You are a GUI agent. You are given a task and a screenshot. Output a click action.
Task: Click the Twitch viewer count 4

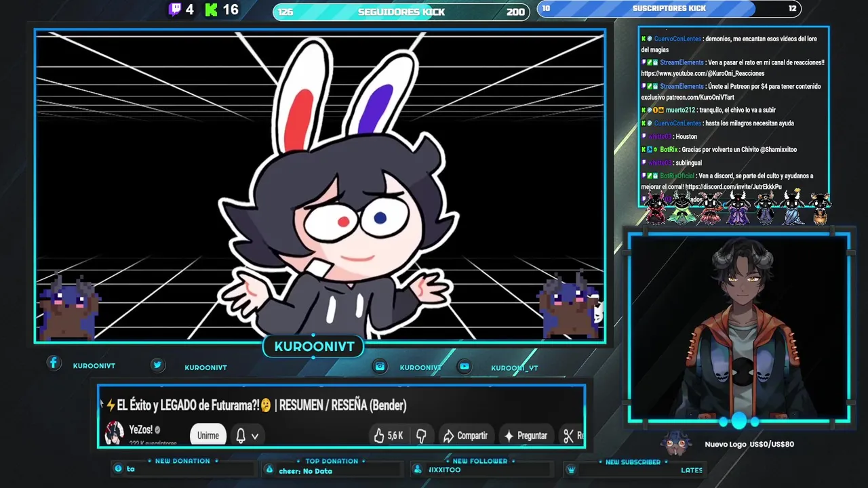pyautogui.click(x=190, y=9)
